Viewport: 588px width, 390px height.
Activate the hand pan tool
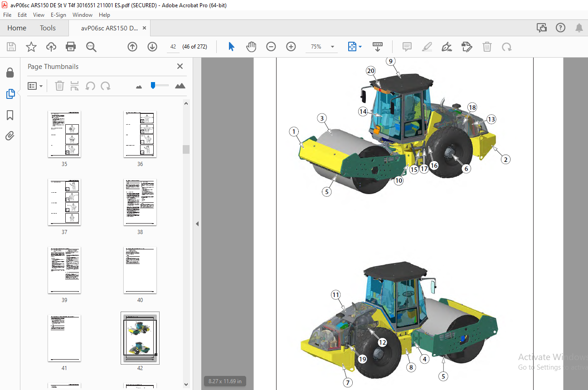(x=251, y=47)
